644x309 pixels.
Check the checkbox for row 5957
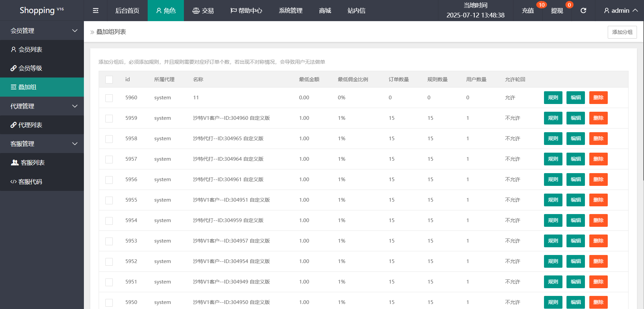pyautogui.click(x=109, y=159)
